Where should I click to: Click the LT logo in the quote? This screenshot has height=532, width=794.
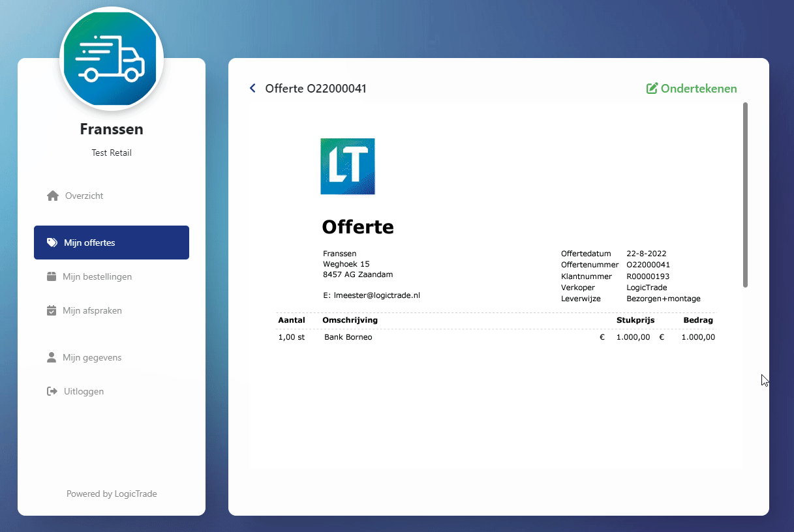click(x=348, y=166)
